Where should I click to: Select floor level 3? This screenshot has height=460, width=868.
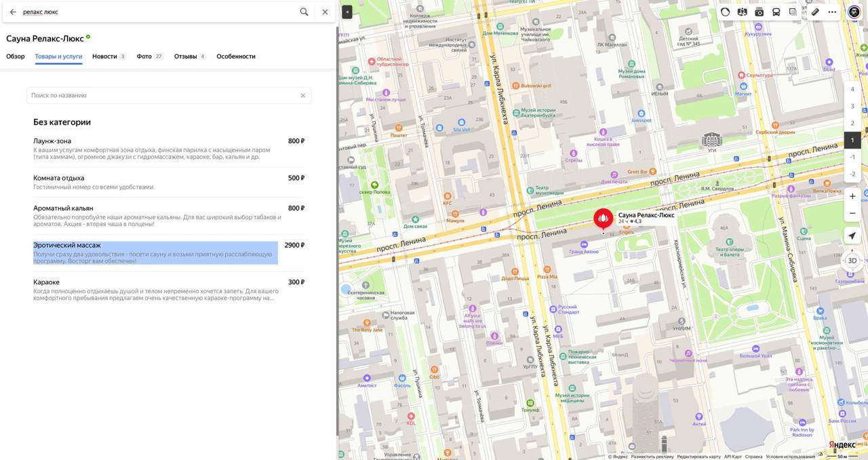tap(852, 107)
